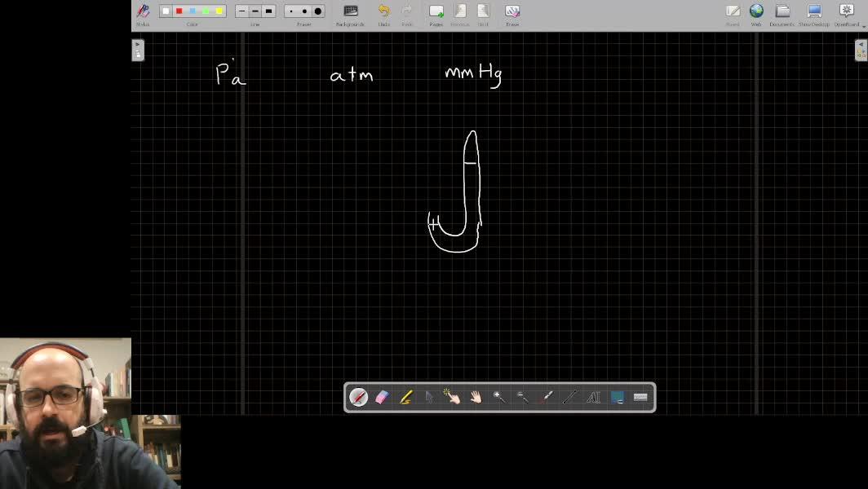The width and height of the screenshot is (868, 489).
Task: Switch to Web mode
Action: click(756, 12)
